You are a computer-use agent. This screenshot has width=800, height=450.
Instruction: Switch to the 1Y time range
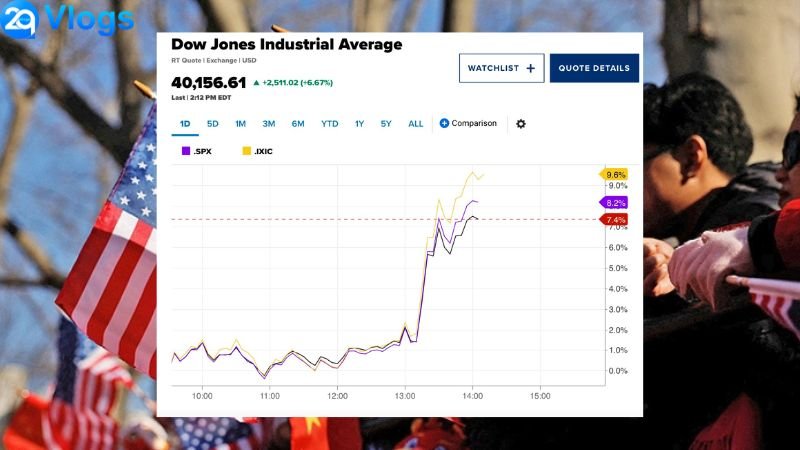click(359, 123)
